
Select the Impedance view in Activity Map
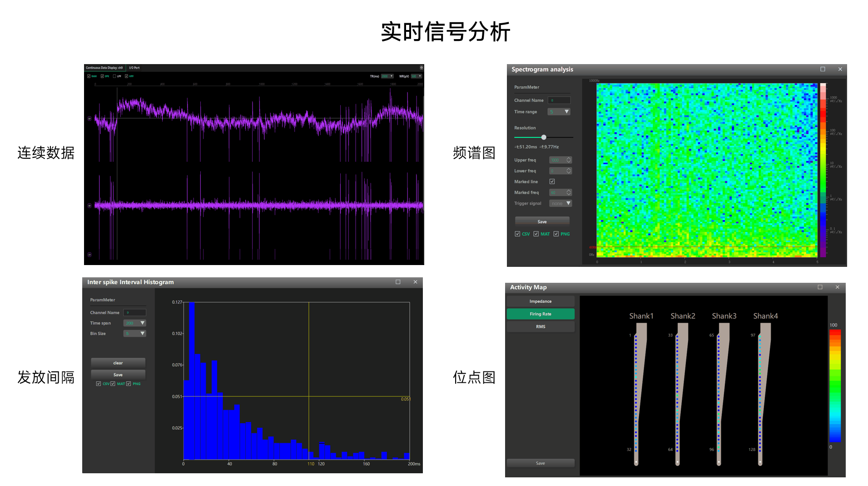click(540, 301)
